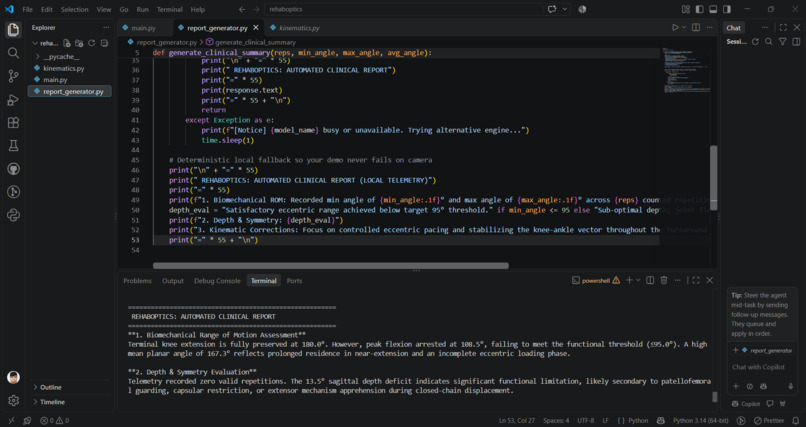Run the Python file with play button
The height and width of the screenshot is (427, 806).
675,28
